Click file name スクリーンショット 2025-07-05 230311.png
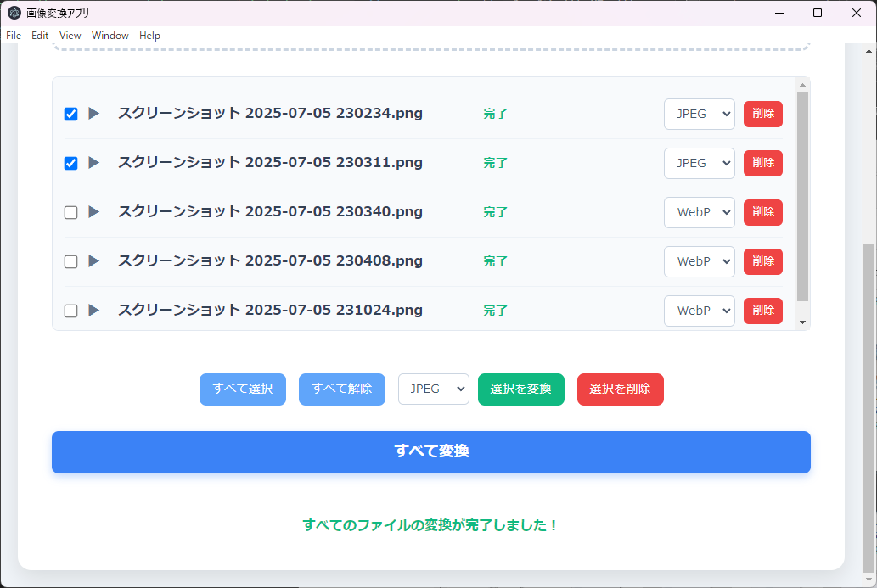 point(270,163)
